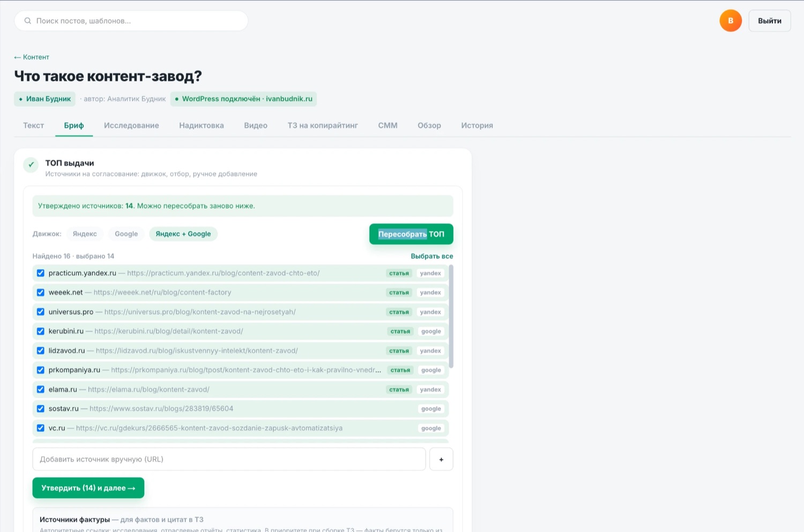Click the Выйти logout button
This screenshot has width=804, height=532.
(x=770, y=21)
